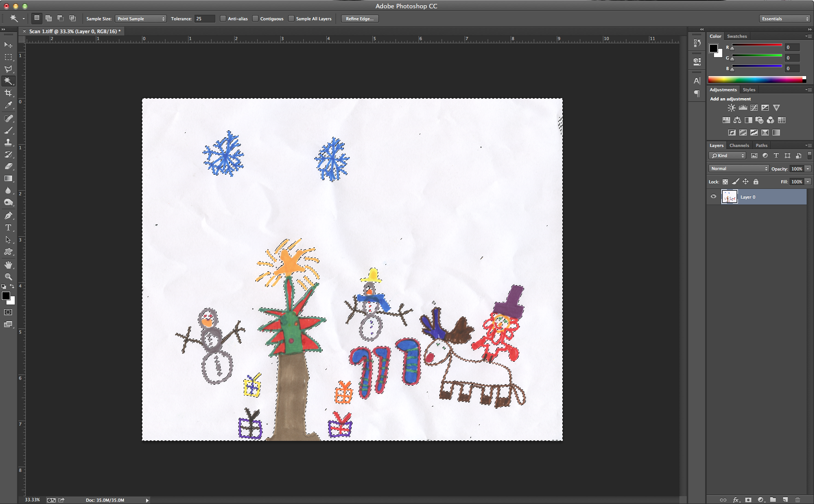Image resolution: width=814 pixels, height=504 pixels.
Task: Create a new layer using the panel icon
Action: click(x=785, y=500)
